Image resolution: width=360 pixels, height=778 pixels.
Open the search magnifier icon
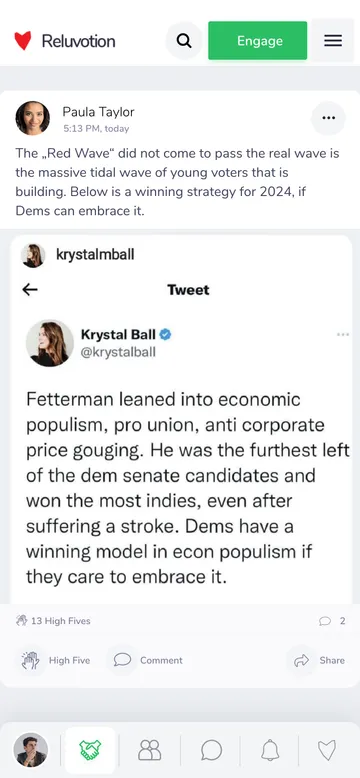184,41
